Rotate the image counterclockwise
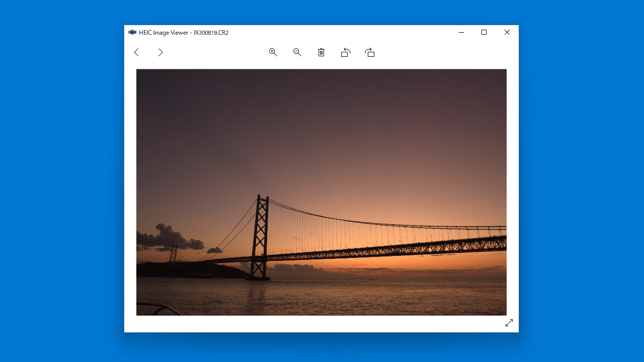This screenshot has width=644, height=362. (346, 52)
